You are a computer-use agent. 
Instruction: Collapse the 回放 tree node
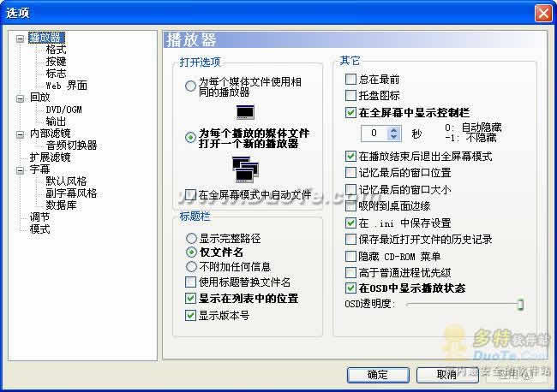pos(21,98)
